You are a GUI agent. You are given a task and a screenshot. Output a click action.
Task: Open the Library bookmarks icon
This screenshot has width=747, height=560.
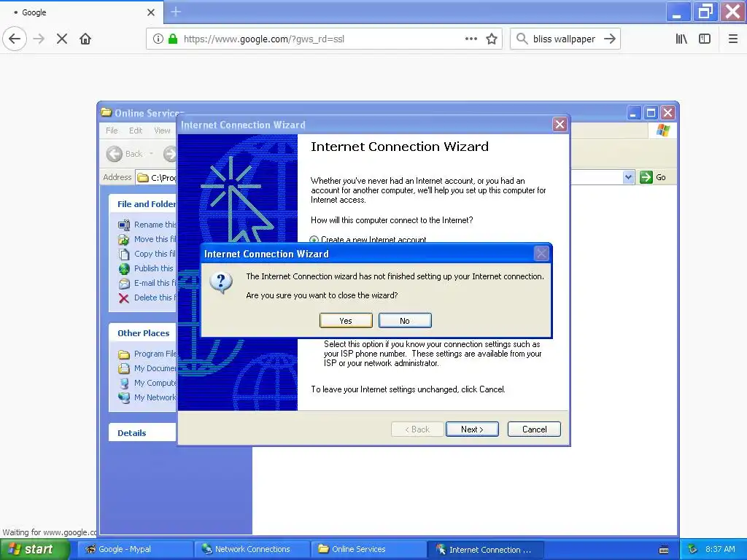point(681,39)
